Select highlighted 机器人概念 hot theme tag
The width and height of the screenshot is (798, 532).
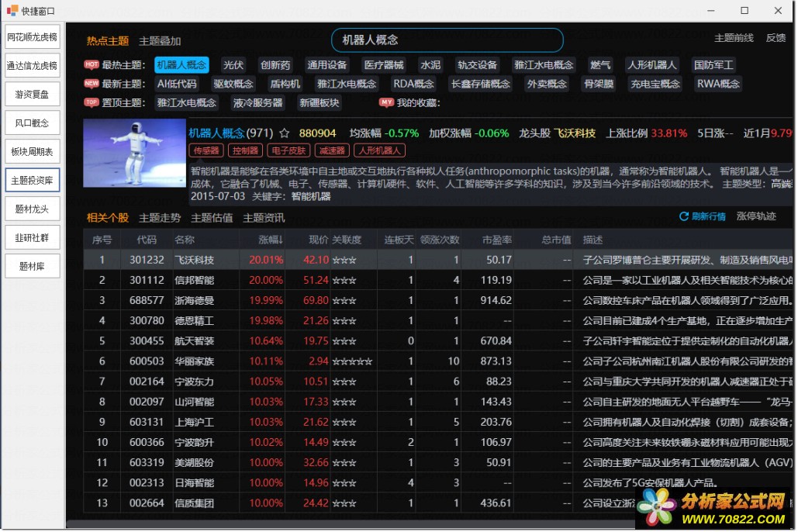[x=181, y=65]
